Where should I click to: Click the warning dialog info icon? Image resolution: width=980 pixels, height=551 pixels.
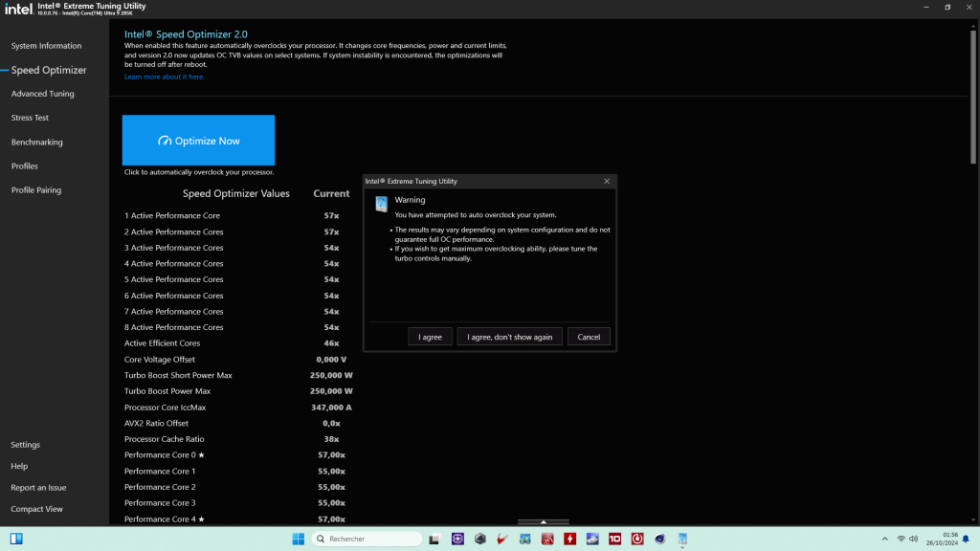click(381, 204)
